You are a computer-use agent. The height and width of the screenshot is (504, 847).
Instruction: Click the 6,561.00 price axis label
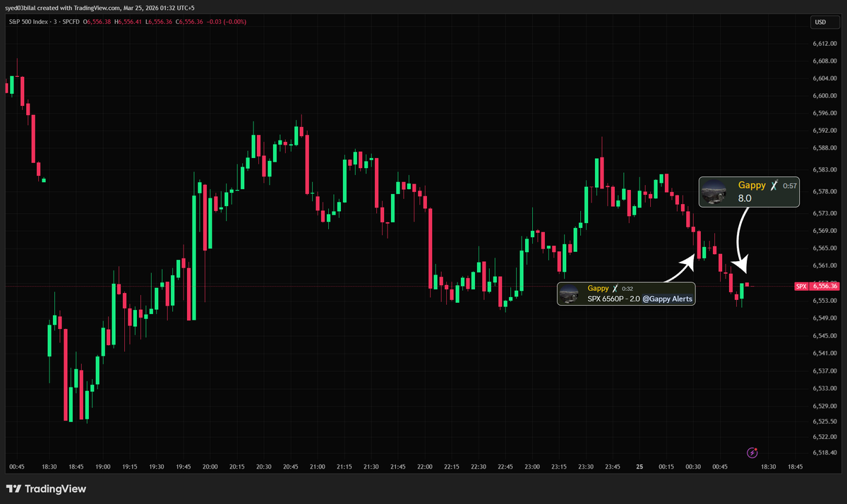pyautogui.click(x=824, y=266)
